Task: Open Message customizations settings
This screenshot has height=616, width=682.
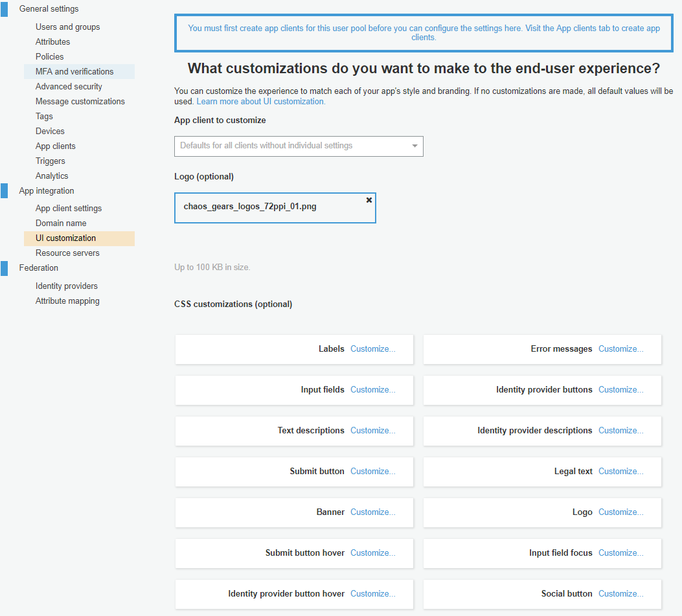Action: point(80,102)
